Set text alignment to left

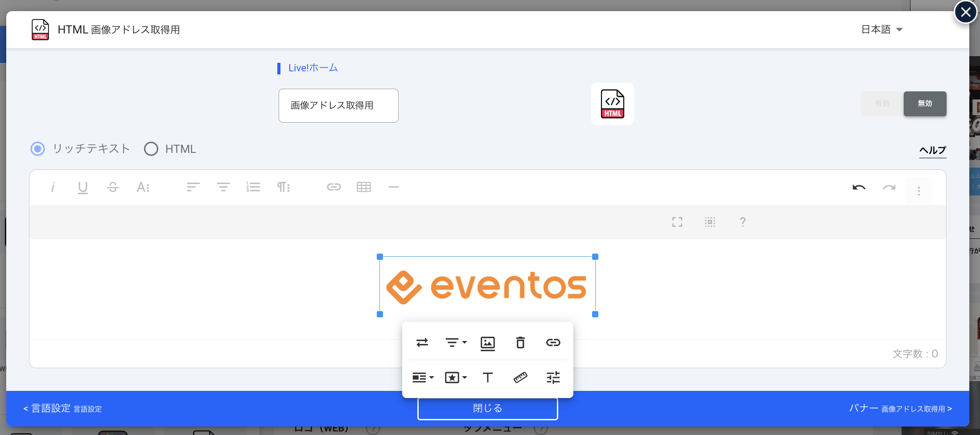(193, 187)
